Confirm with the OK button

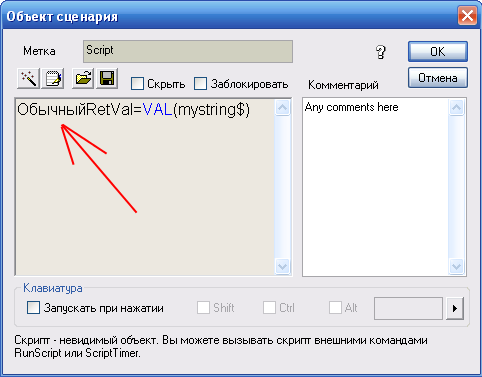(438, 52)
